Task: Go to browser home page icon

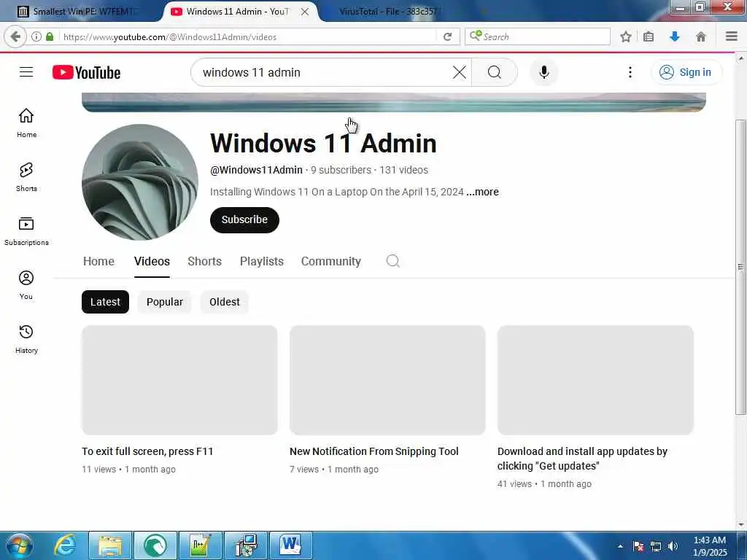Action: coord(701,36)
